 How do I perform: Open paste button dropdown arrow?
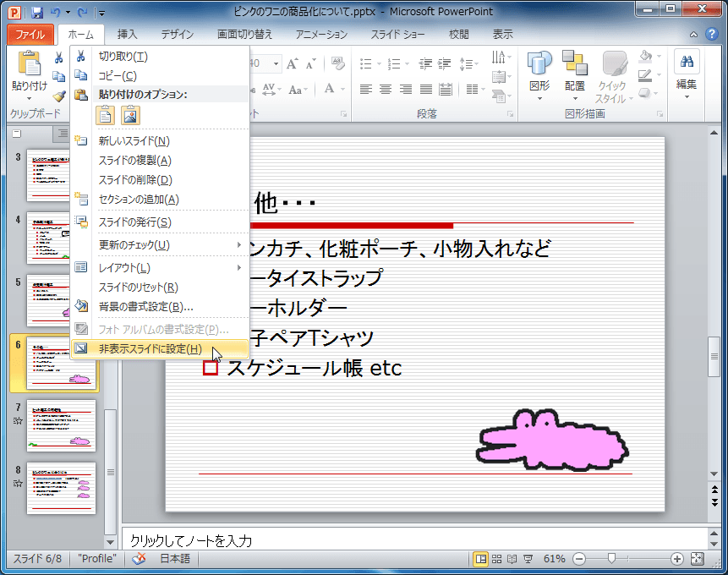[x=30, y=98]
